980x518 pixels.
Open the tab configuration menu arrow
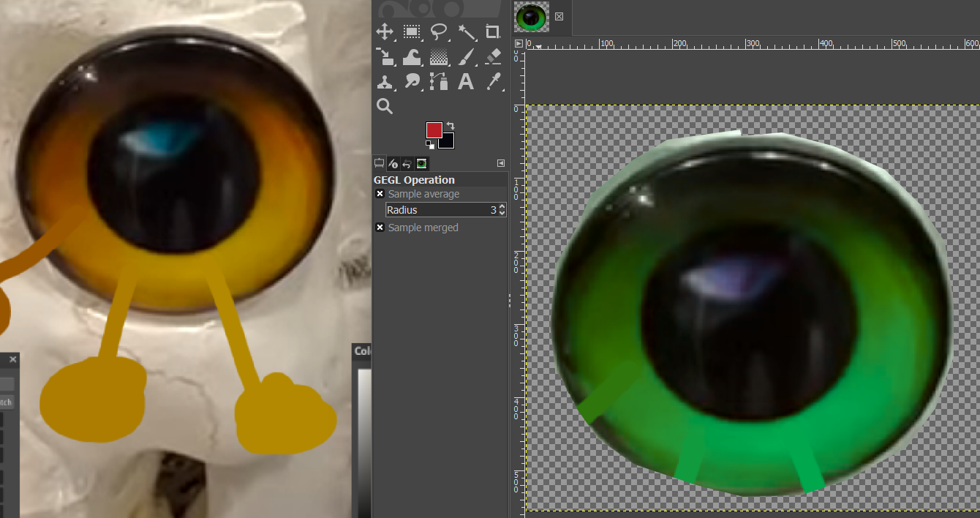[x=501, y=163]
